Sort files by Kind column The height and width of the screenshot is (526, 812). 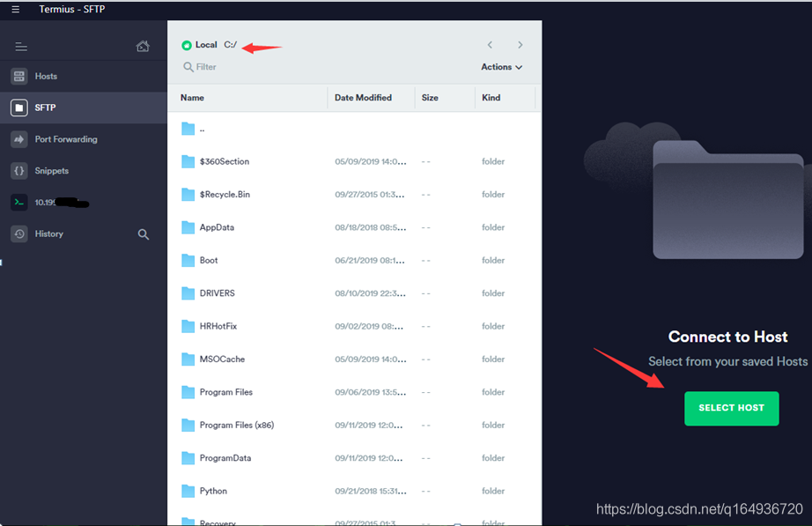[x=491, y=98]
